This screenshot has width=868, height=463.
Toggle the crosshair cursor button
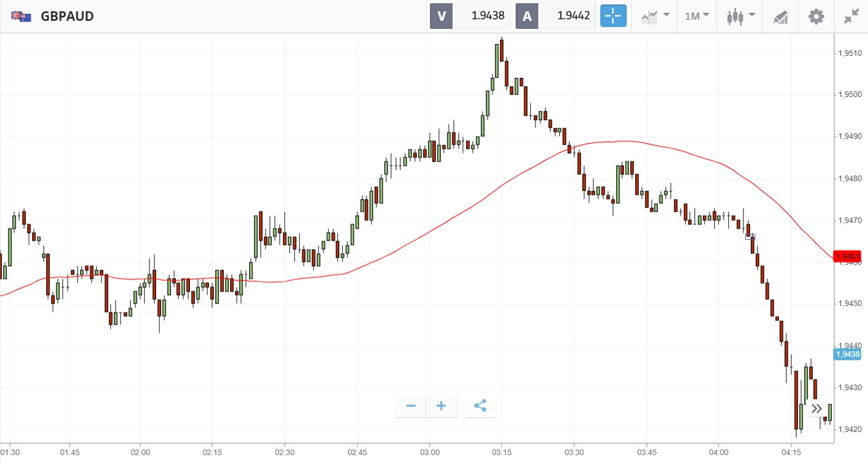(x=613, y=16)
